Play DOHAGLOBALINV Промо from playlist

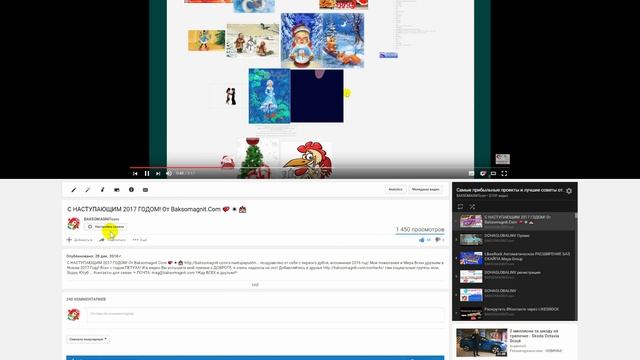point(514,239)
